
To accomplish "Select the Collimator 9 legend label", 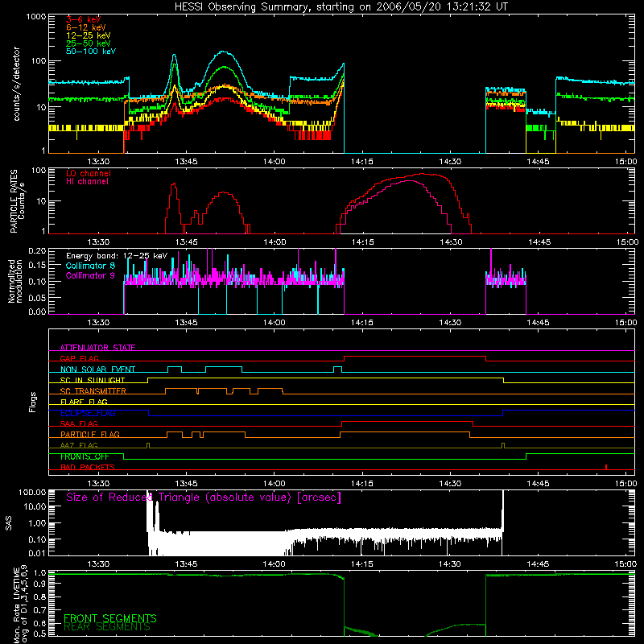I will point(90,275).
